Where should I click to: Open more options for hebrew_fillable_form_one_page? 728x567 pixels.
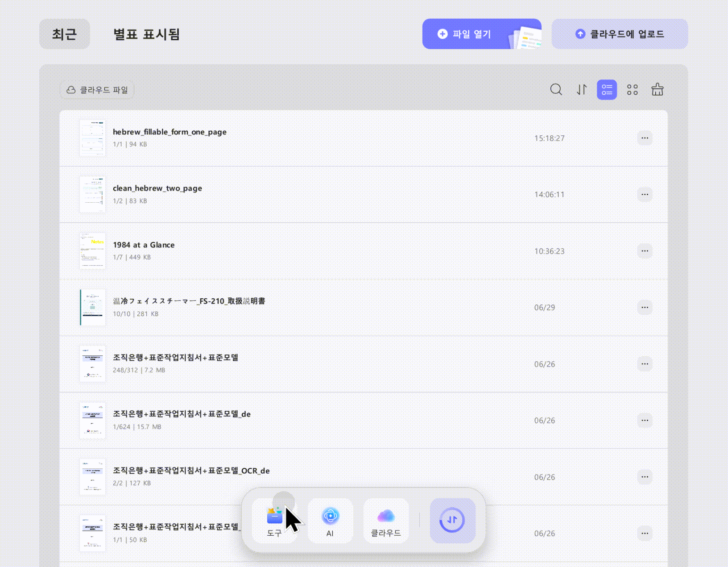[x=645, y=138]
